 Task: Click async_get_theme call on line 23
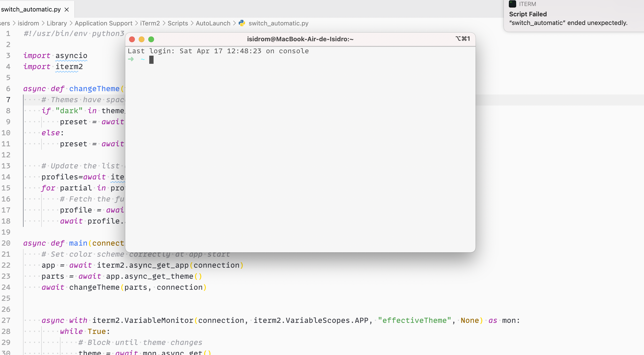159,276
